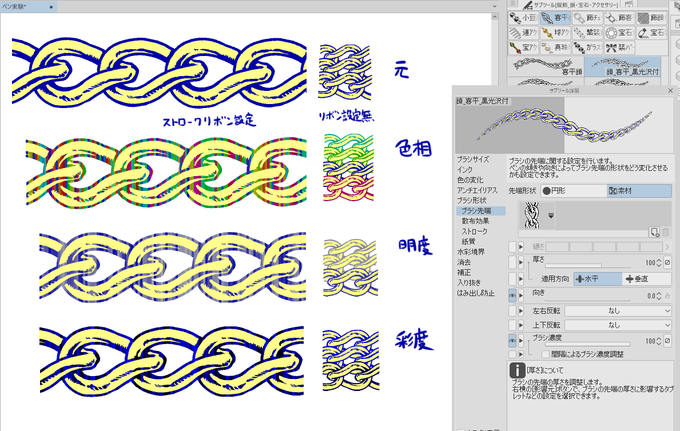Open the 色の変化 settings category
This screenshot has height=431, width=680.
[x=470, y=180]
